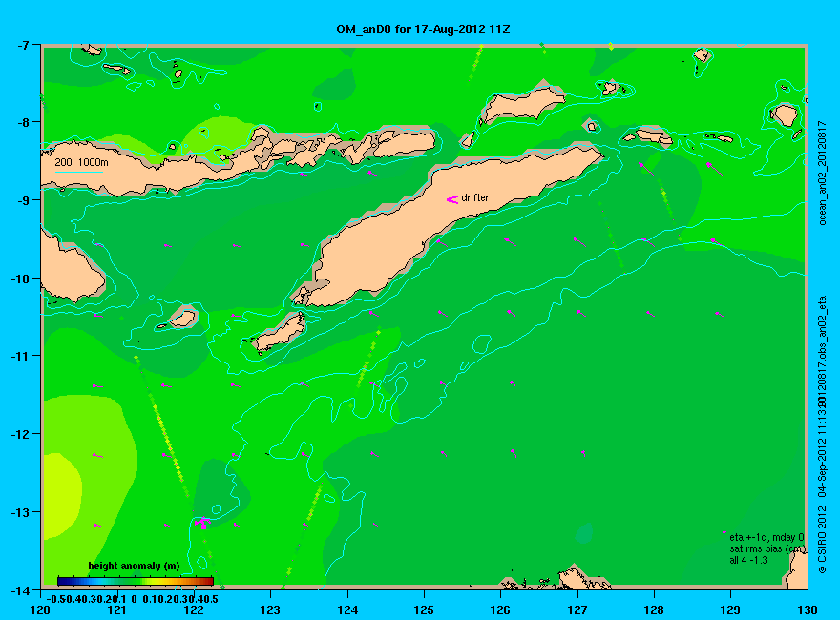840x620 pixels.
Task: Click the 'height anomaly (m)' label
Action: pyautogui.click(x=134, y=566)
